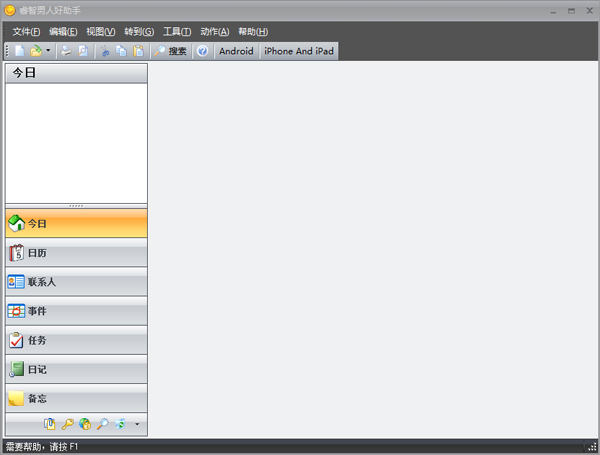
Task: Open the globe-with-lock icon at sidebar bottom
Action: [85, 424]
